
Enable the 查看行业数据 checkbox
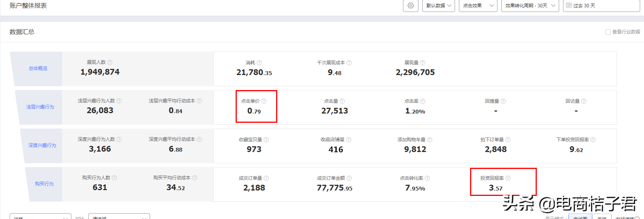[x=608, y=32]
